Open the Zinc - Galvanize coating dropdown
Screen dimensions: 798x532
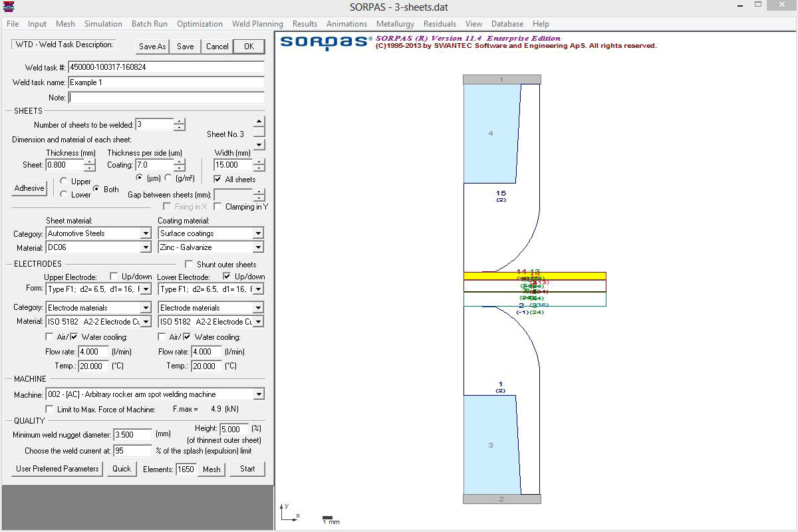(x=258, y=247)
